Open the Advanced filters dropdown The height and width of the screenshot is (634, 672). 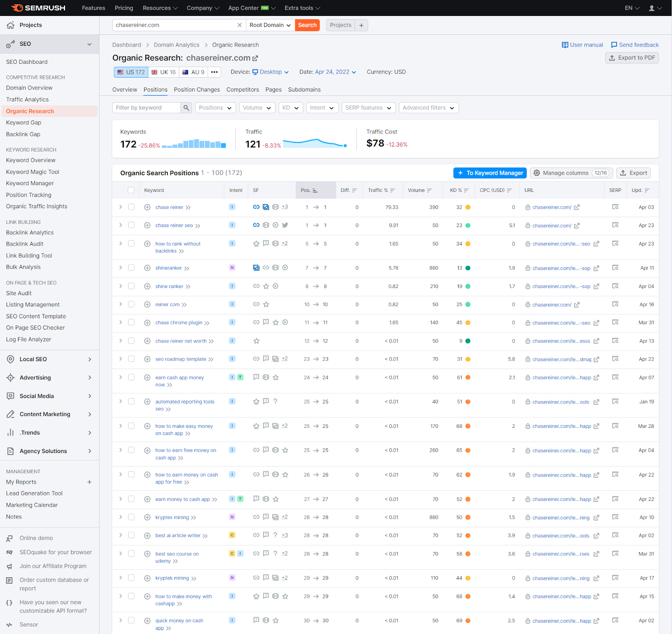pos(429,108)
